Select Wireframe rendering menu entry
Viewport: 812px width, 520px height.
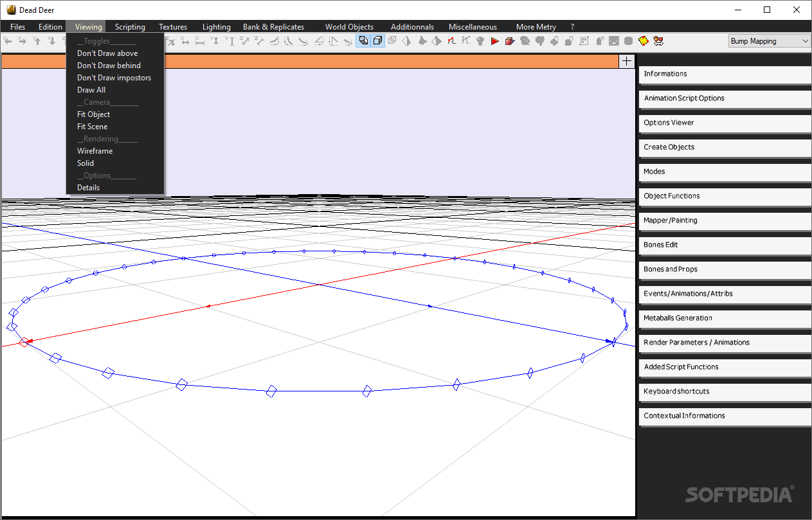pyautogui.click(x=95, y=151)
